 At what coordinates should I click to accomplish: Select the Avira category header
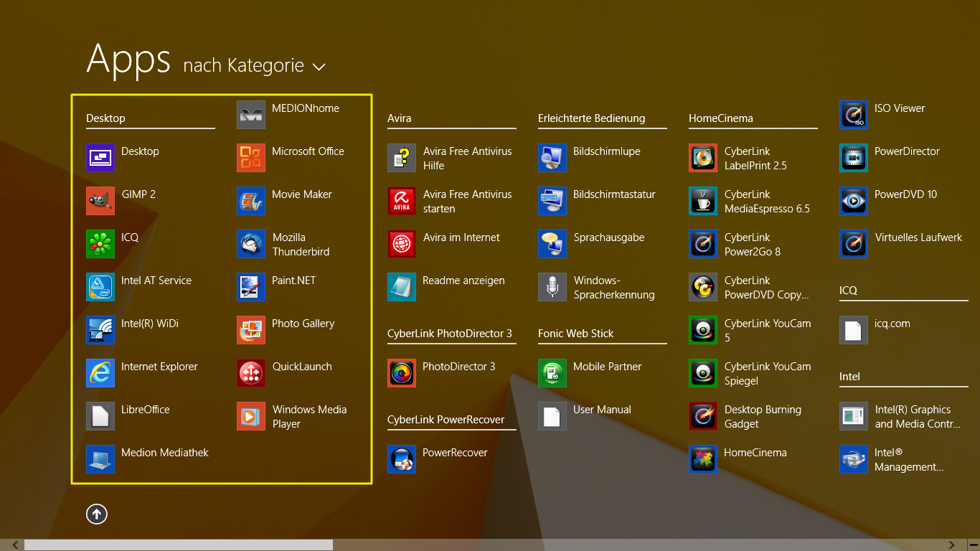[400, 118]
